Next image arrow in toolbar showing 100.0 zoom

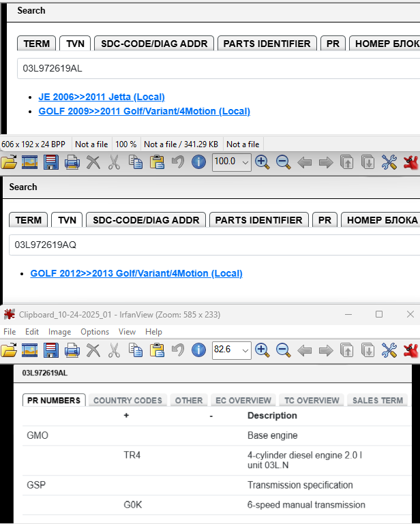click(x=326, y=163)
